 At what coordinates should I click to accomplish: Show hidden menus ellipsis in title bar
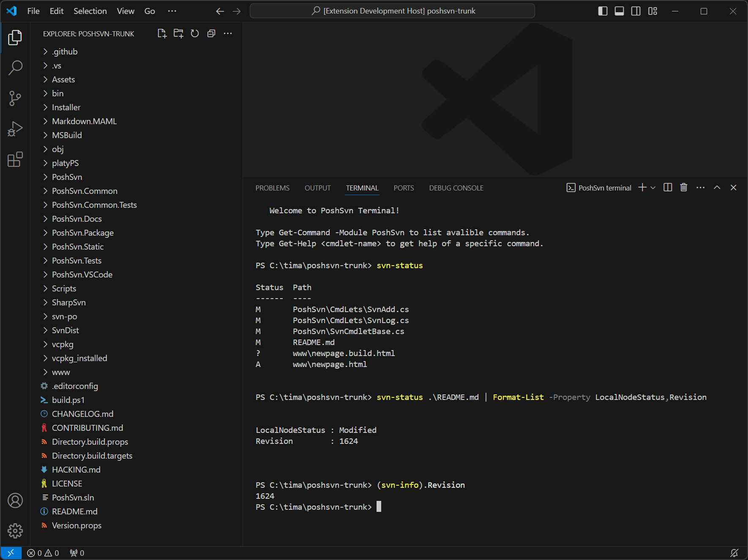point(172,11)
